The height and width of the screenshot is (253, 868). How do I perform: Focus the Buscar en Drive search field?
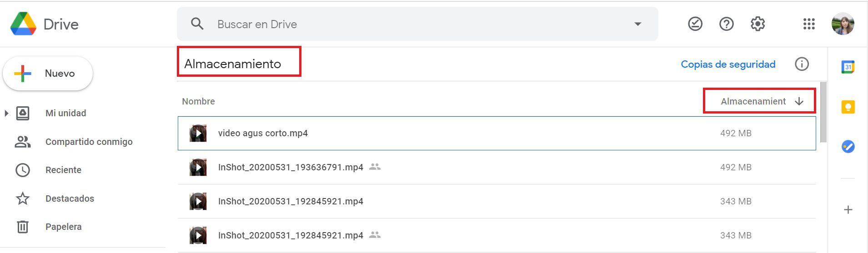click(409, 24)
